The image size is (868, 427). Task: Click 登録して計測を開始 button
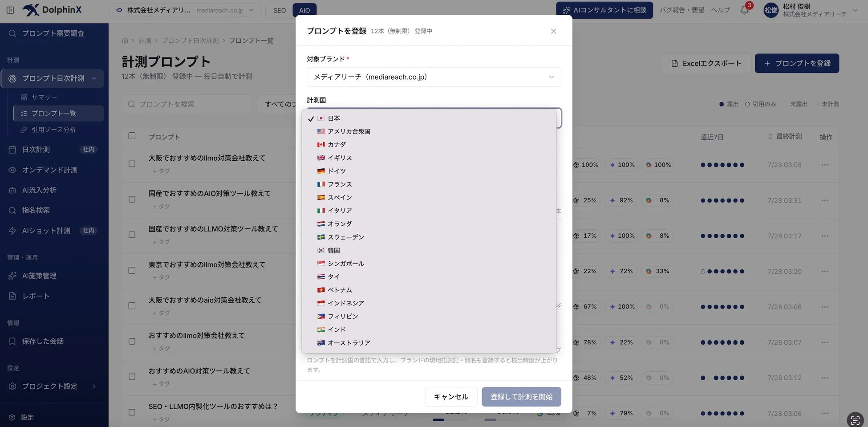[521, 397]
